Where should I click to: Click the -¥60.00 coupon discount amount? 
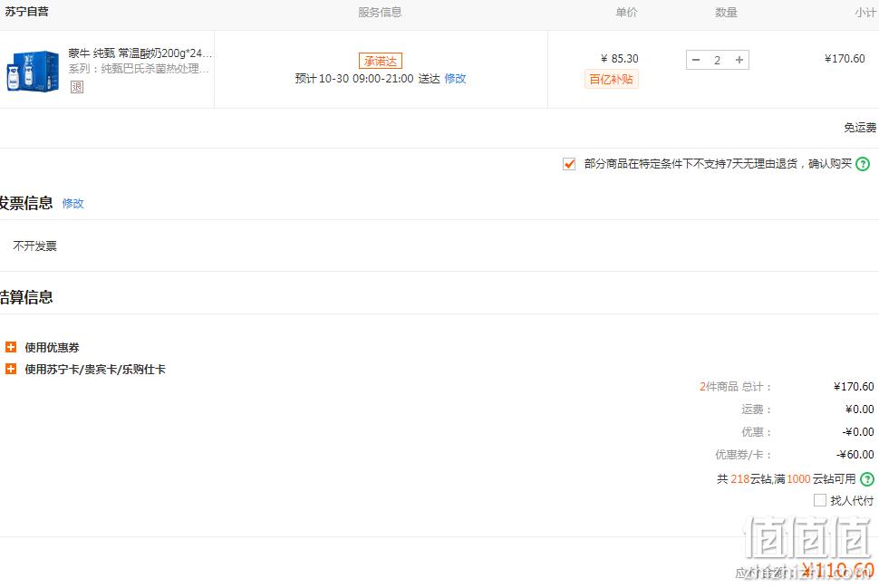pyautogui.click(x=855, y=455)
